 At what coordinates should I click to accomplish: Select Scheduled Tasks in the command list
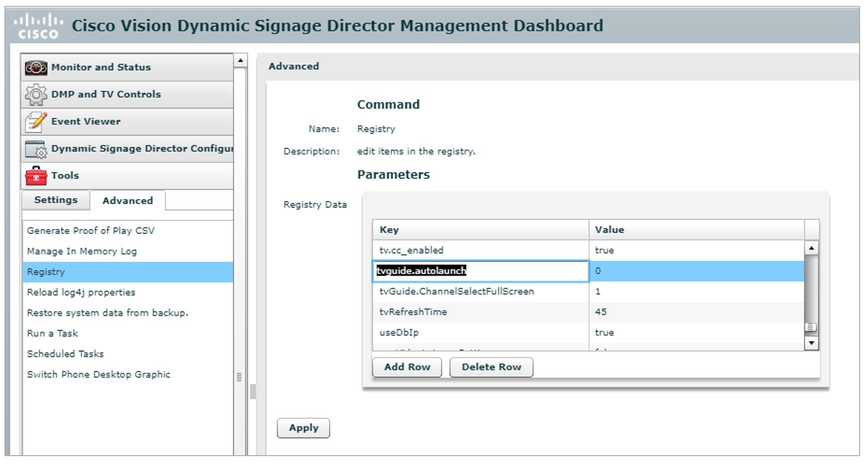tap(65, 354)
